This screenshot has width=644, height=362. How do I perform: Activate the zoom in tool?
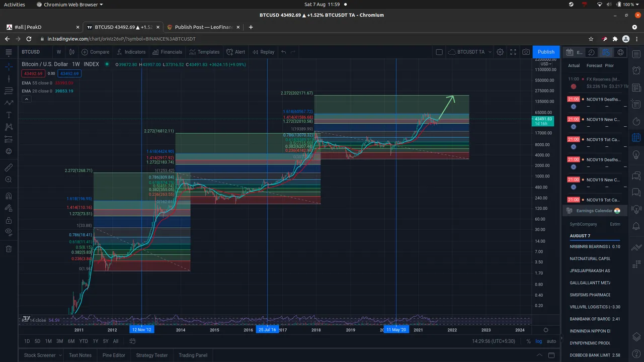click(9, 179)
